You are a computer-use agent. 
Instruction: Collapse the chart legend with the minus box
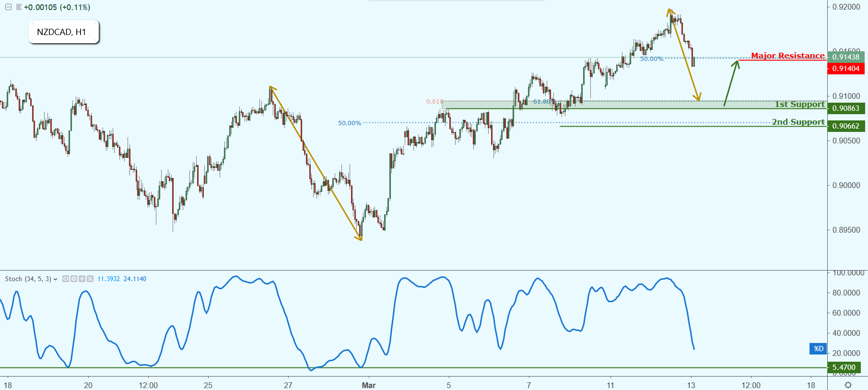(8, 7)
